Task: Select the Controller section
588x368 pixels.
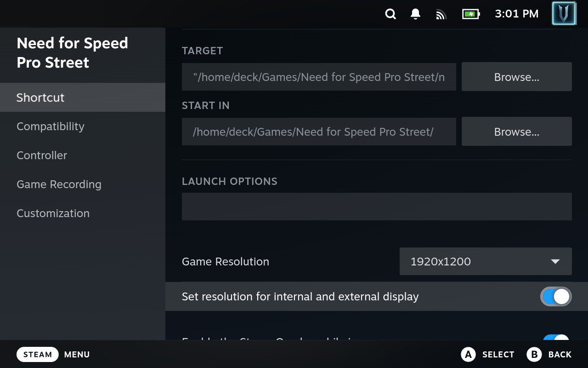Action: pyautogui.click(x=42, y=155)
